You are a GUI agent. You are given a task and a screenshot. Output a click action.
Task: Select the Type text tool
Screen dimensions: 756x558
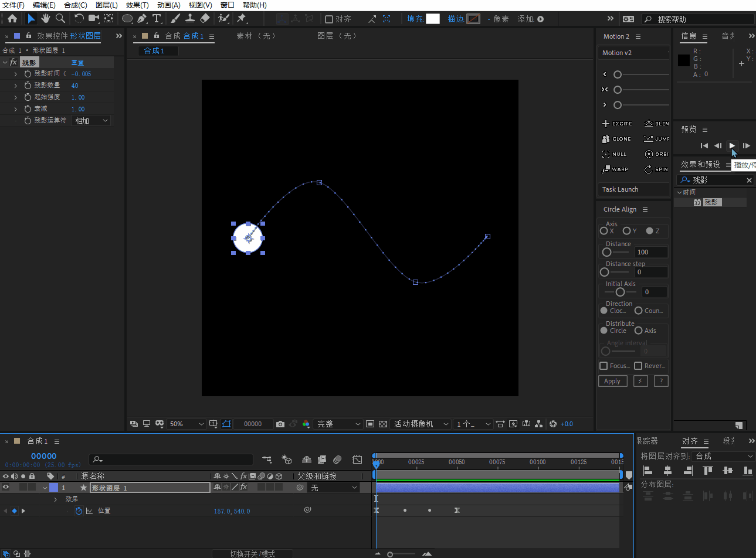(x=157, y=19)
